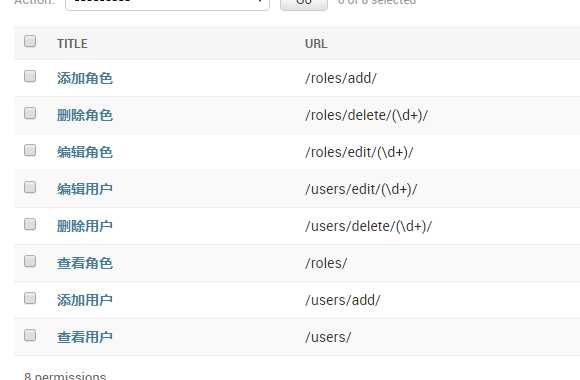Click the 添加用户 title link
This screenshot has height=380, width=580.
(x=85, y=300)
